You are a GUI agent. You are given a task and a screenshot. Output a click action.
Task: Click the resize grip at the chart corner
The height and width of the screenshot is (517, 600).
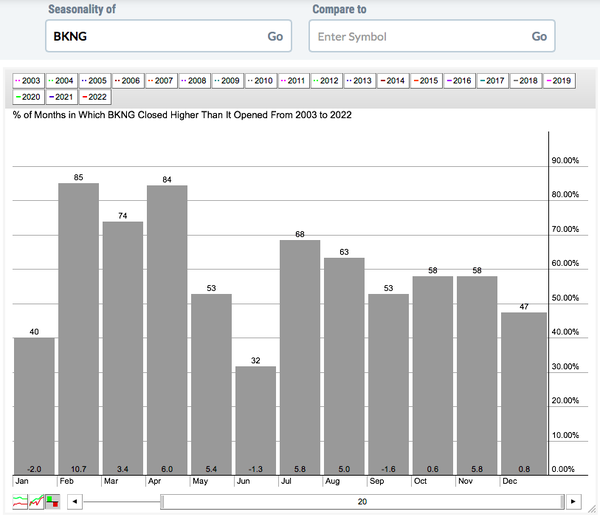(592, 509)
